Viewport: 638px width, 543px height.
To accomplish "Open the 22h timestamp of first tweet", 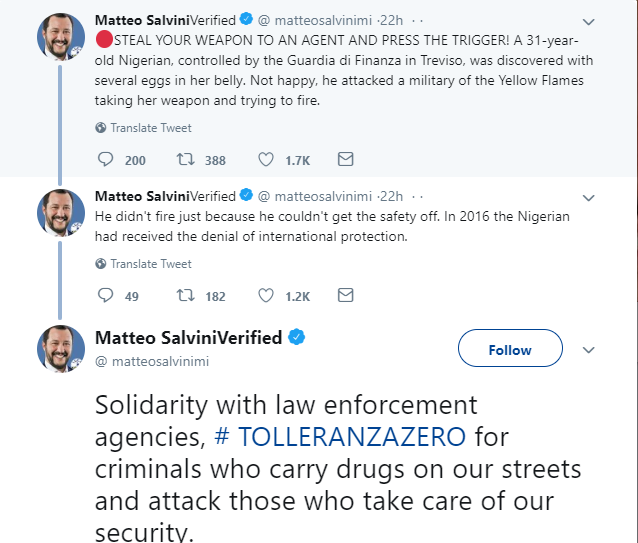I will click(392, 20).
